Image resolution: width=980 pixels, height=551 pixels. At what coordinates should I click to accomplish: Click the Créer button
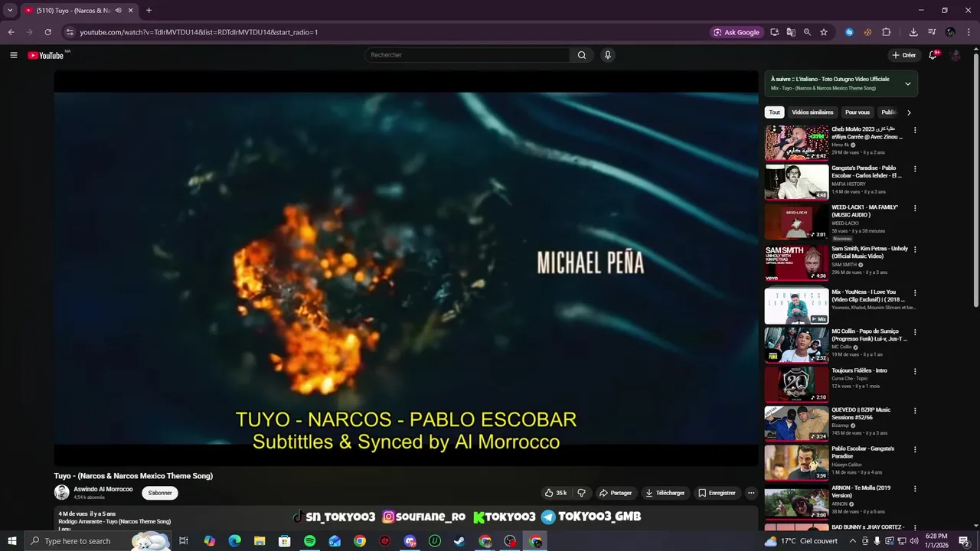(903, 55)
